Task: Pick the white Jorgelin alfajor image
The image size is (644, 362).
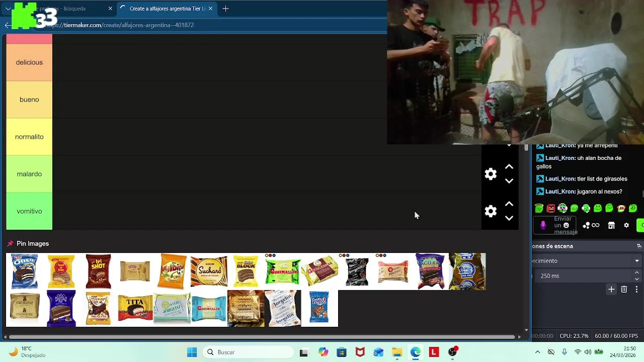Action: click(283, 308)
